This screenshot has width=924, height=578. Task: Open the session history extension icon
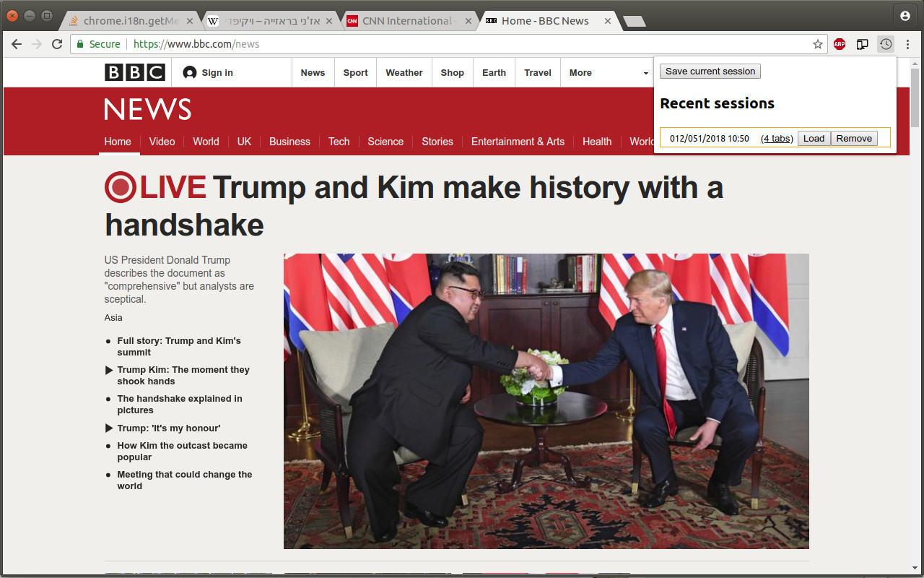pyautogui.click(x=886, y=44)
